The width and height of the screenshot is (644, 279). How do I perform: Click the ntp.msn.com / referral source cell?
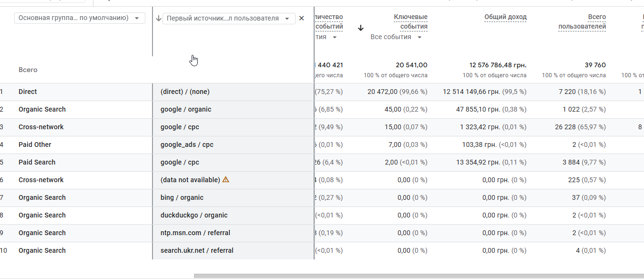pyautogui.click(x=195, y=233)
